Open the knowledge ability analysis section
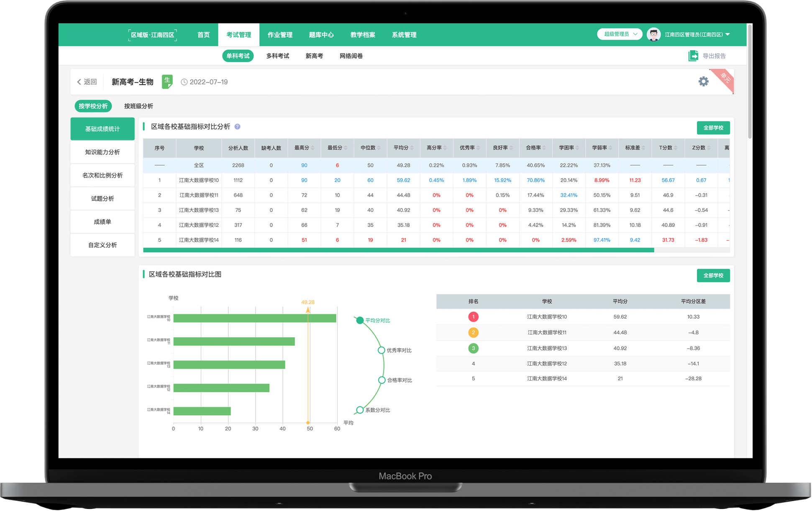This screenshot has width=812, height=511. (102, 152)
